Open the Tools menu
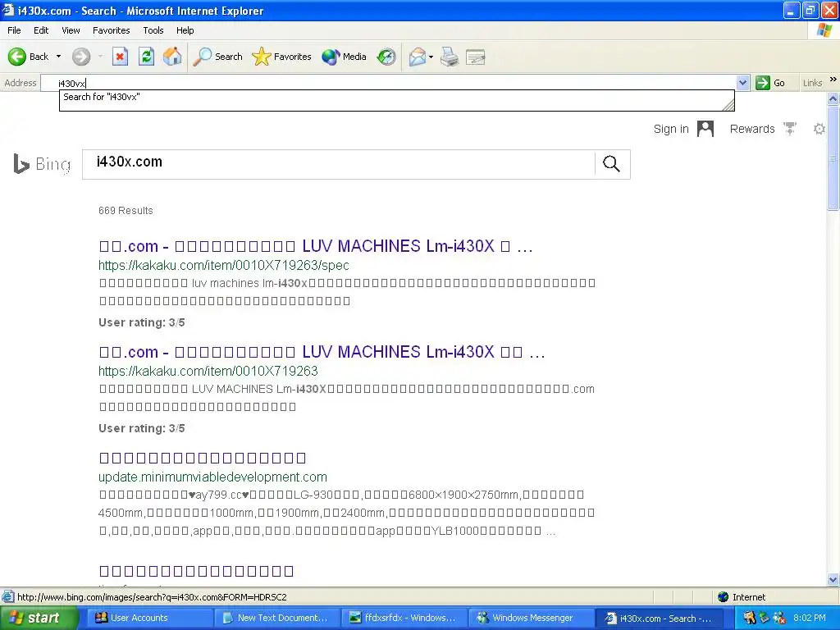840x630 pixels. 153,30
